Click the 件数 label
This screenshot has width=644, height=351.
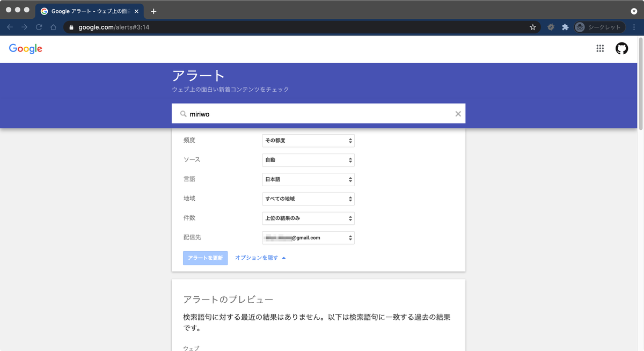click(189, 218)
